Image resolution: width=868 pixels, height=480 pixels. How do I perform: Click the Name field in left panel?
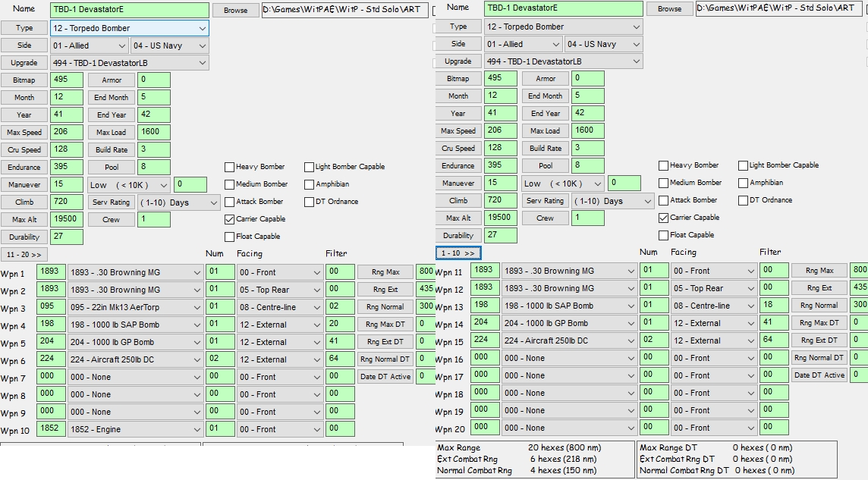tap(130, 10)
